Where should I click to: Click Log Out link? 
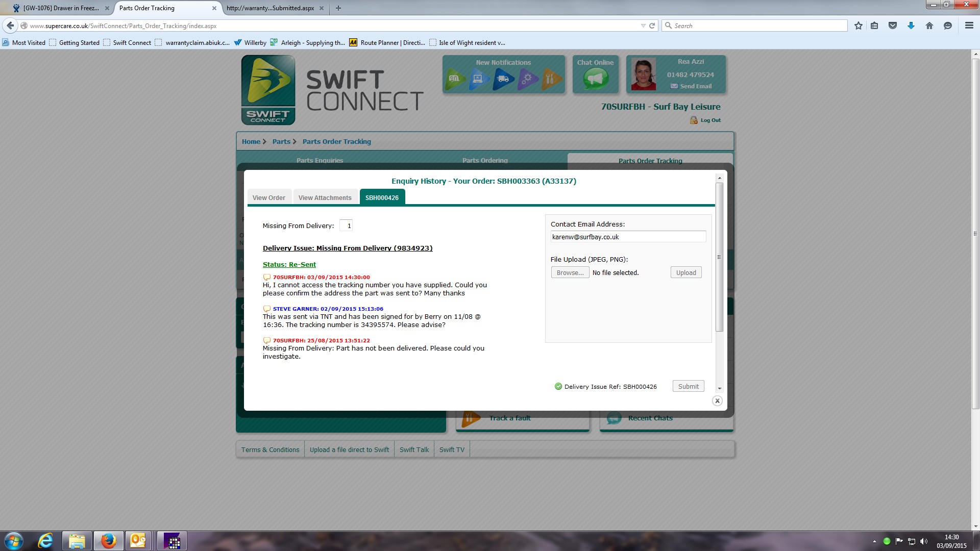(710, 120)
